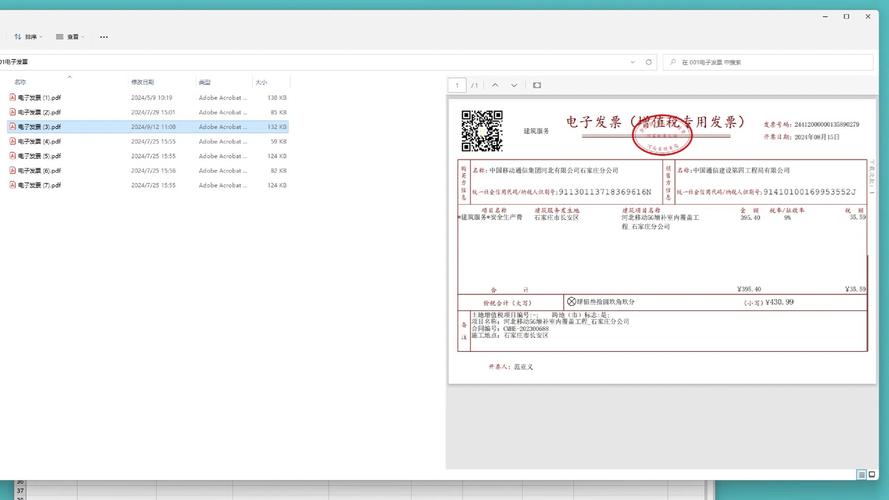Viewport: 889px width, 500px height.
Task: Click PDF icon of 电子发票 (7).pdf
Action: tap(12, 185)
